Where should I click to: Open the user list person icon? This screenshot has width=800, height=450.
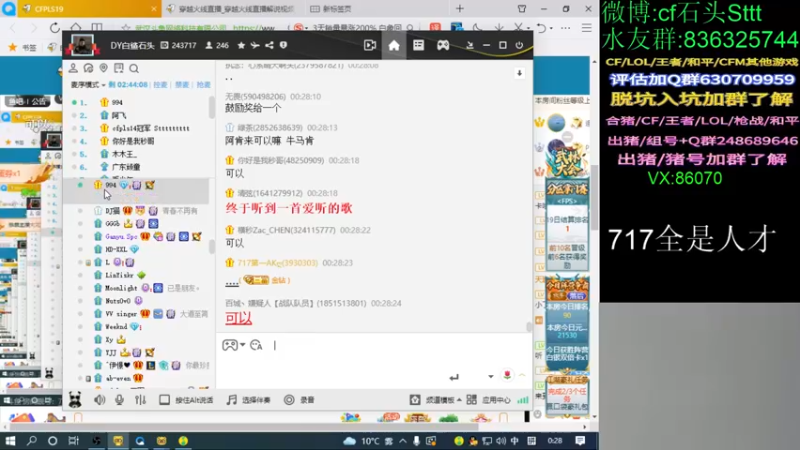[x=73, y=68]
